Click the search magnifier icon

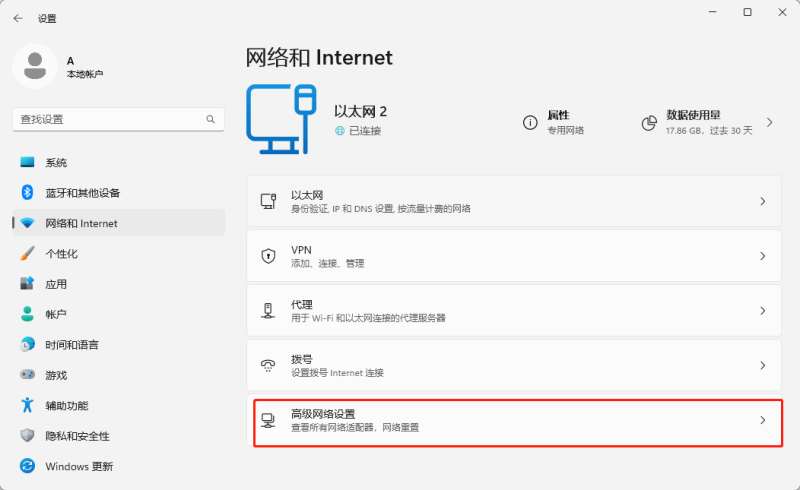pos(210,119)
